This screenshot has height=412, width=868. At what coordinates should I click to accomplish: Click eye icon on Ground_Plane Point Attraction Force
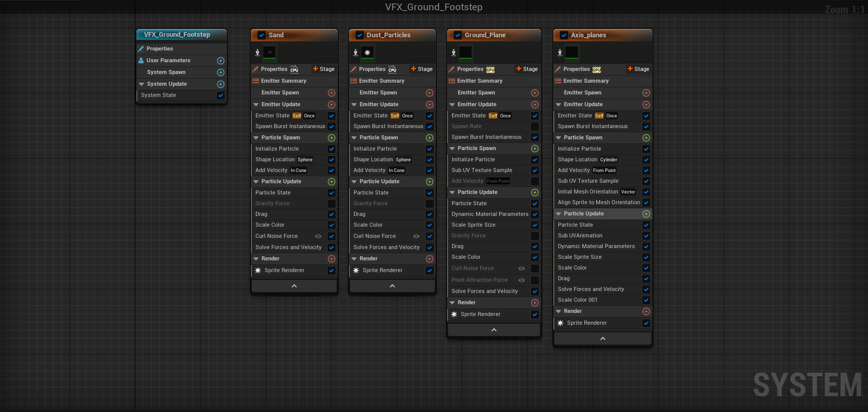tap(522, 280)
